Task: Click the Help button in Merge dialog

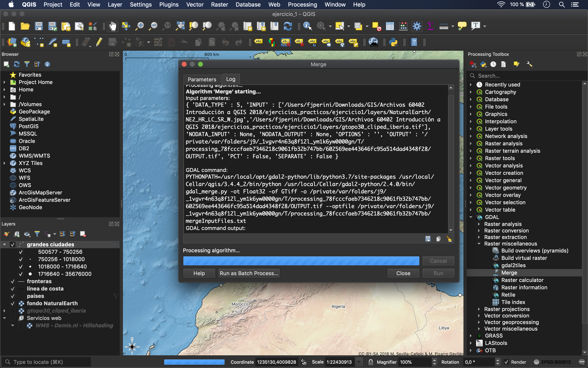Action: [x=199, y=273]
